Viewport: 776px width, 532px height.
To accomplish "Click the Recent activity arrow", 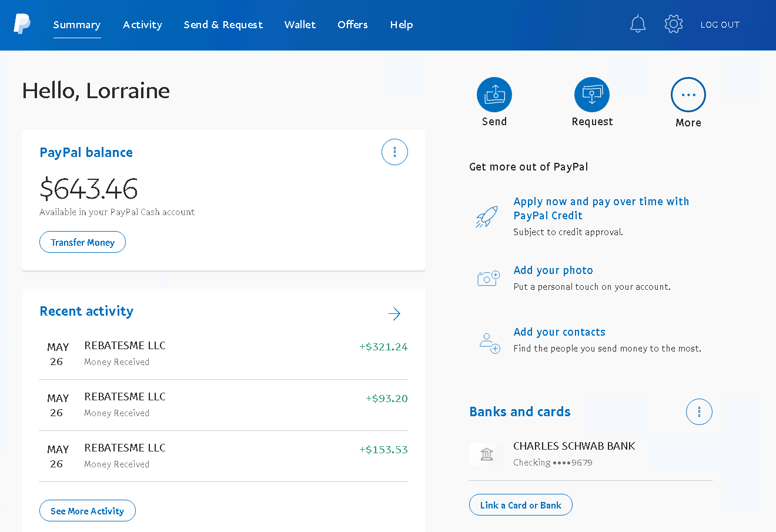I will [x=394, y=314].
